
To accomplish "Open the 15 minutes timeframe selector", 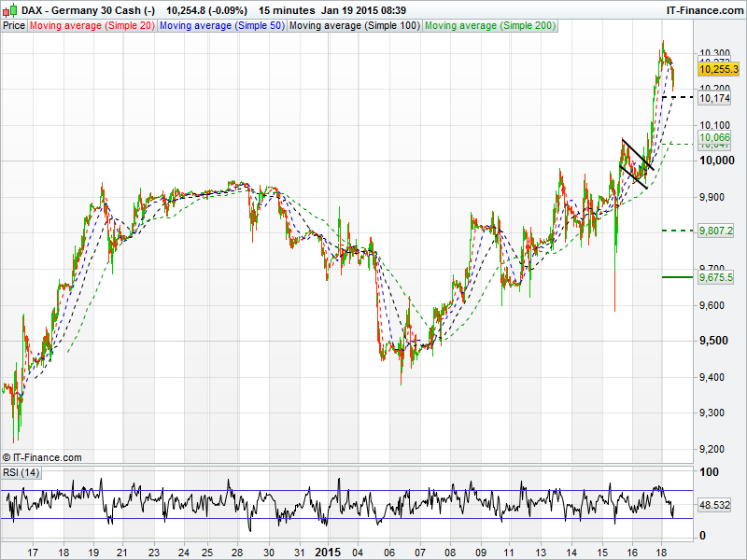I will 284,9.
